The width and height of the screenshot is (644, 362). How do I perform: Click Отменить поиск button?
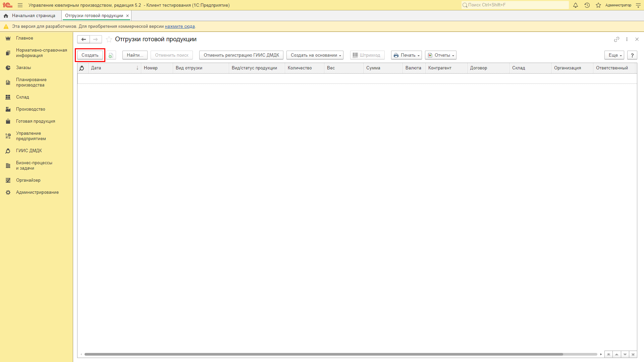click(172, 55)
